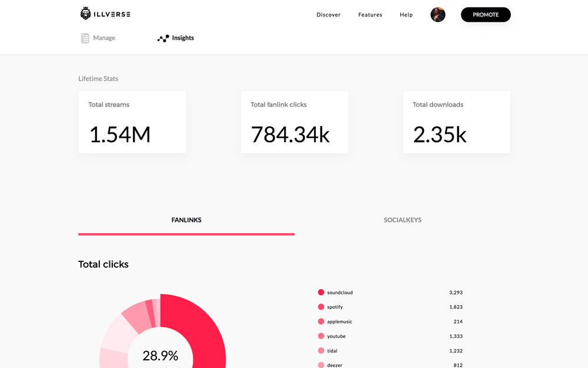Click the Total streams card
588x368 pixels.
click(132, 122)
